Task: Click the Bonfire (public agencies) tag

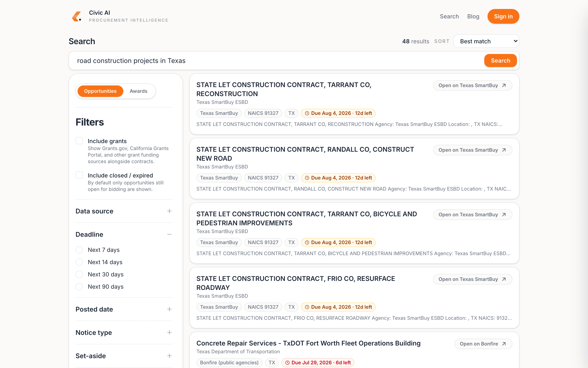Action: (x=229, y=363)
